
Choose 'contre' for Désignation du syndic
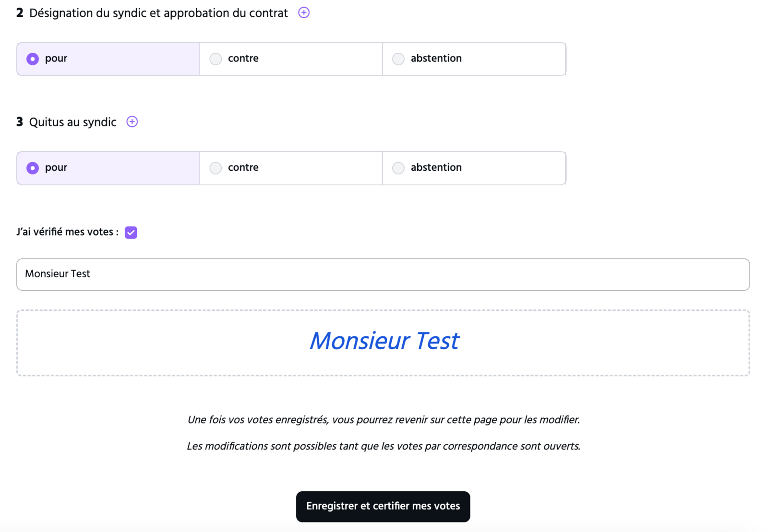pyautogui.click(x=291, y=59)
